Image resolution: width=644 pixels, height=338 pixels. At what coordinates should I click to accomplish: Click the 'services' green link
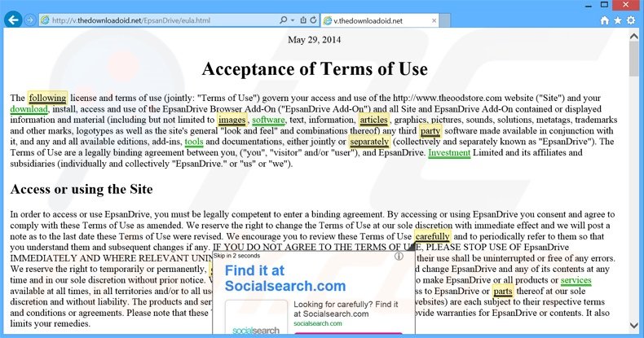point(576,280)
